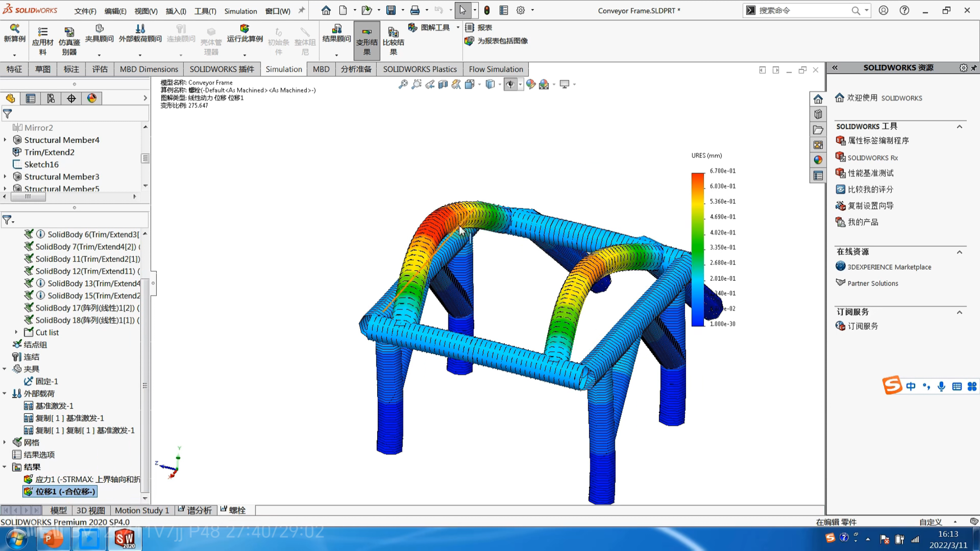Select the PropertyManager tab icon

31,98
